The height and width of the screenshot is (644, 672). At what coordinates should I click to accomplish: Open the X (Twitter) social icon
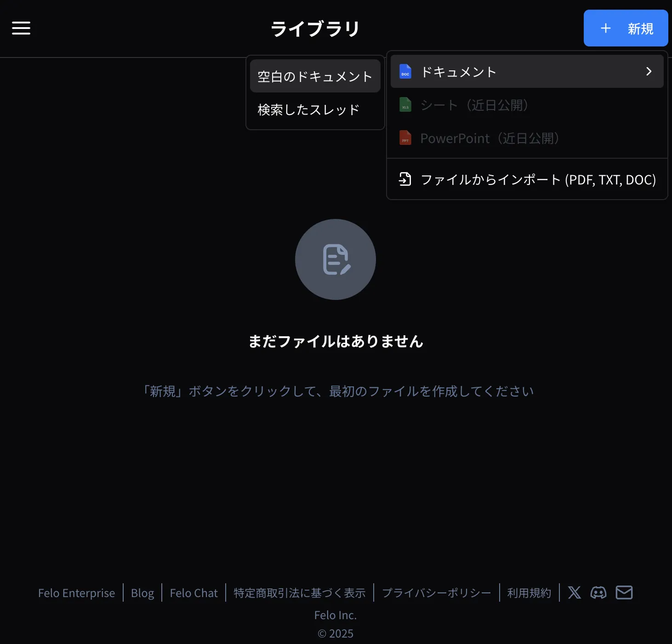pos(574,592)
